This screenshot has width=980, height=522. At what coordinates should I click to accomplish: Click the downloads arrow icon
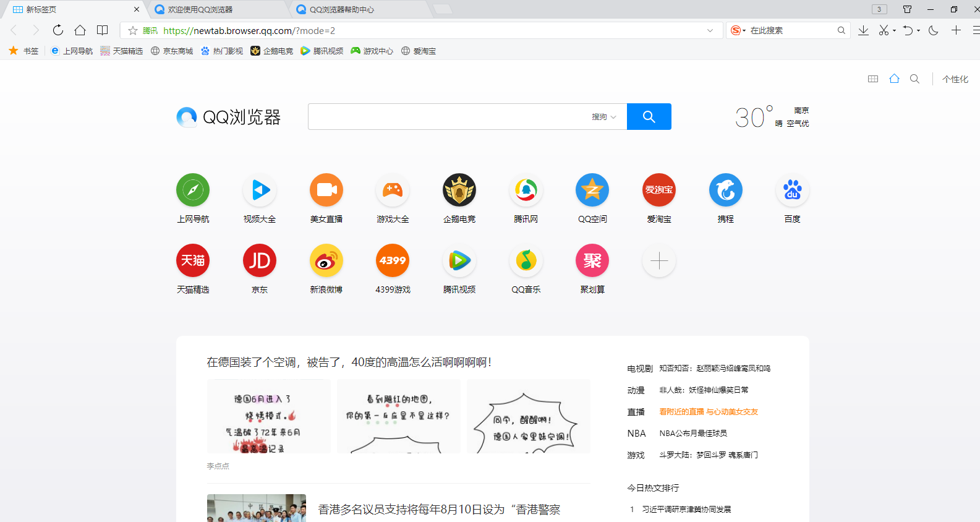[x=863, y=30]
